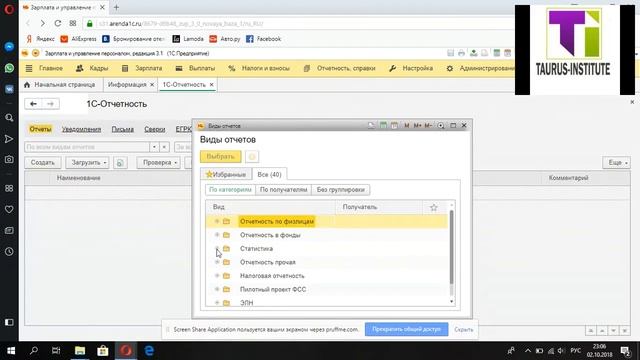The height and width of the screenshot is (360, 640).
Task: Open the Edge browser from the taskbar
Action: click(149, 351)
